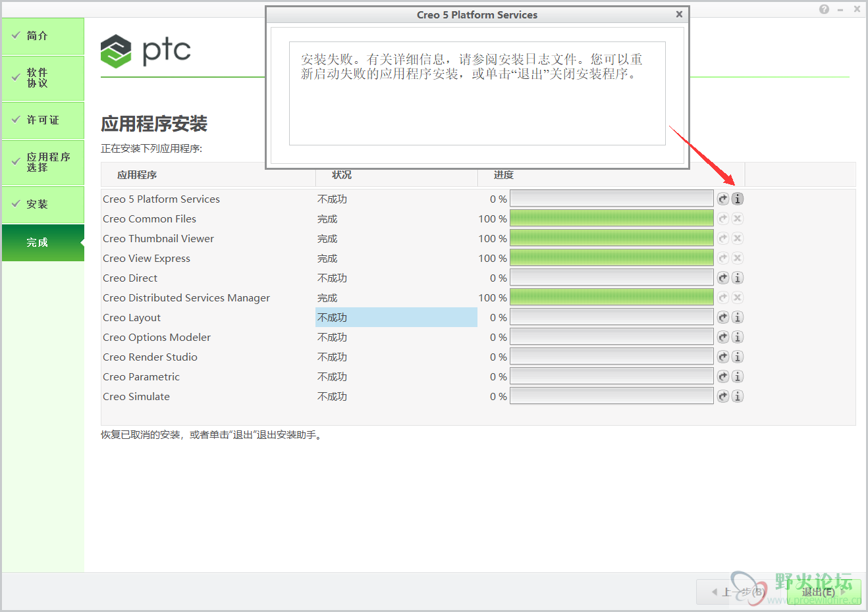Click restart icon in Creo Common Files row
The height and width of the screenshot is (612, 868).
tap(723, 218)
